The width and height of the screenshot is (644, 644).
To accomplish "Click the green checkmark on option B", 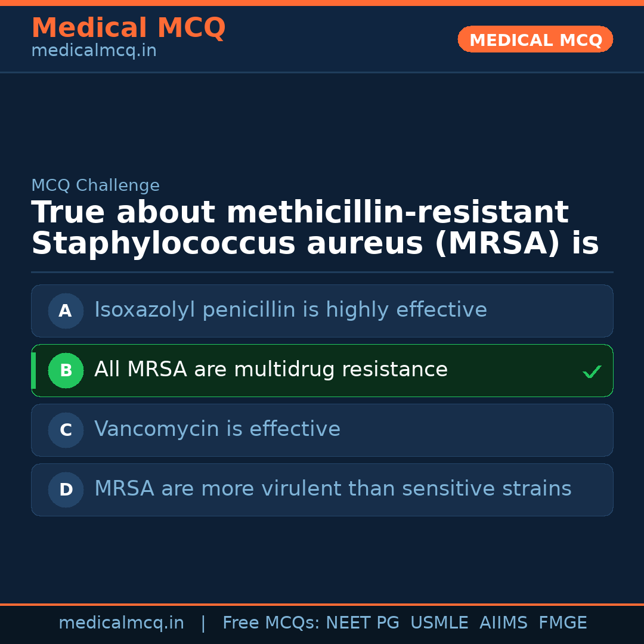I will pos(592,371).
